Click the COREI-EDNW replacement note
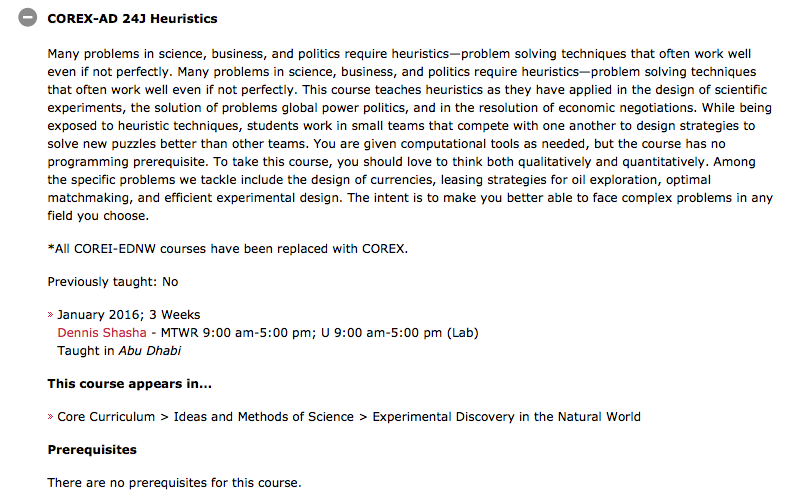 tap(227, 248)
